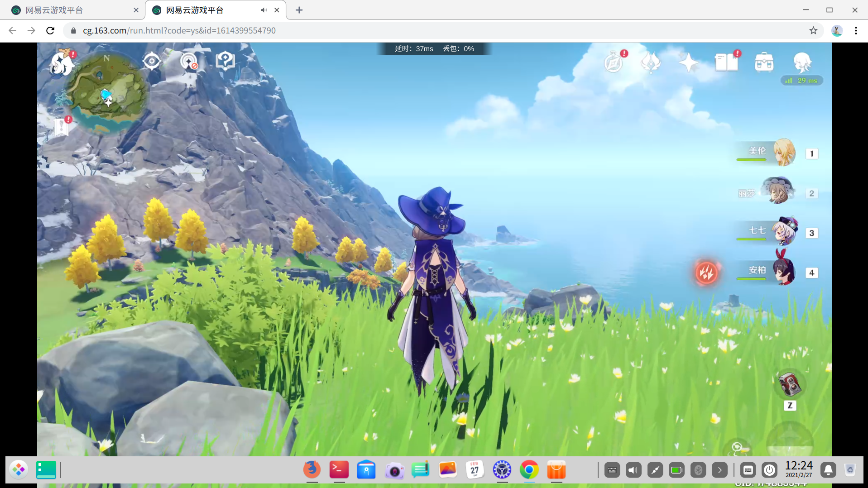This screenshot has height=488, width=868.
Task: Switch to party member 美伦
Action: tap(766, 153)
